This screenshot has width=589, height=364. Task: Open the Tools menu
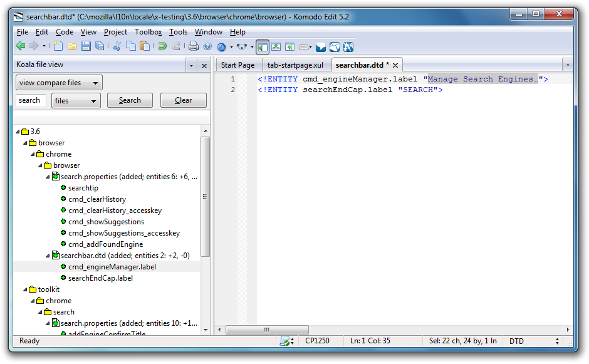[178, 32]
